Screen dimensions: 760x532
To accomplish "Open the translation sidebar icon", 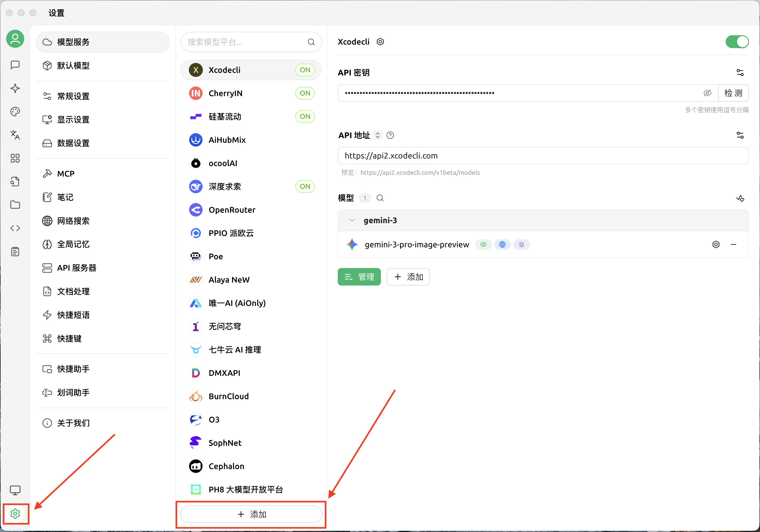I will tap(15, 135).
